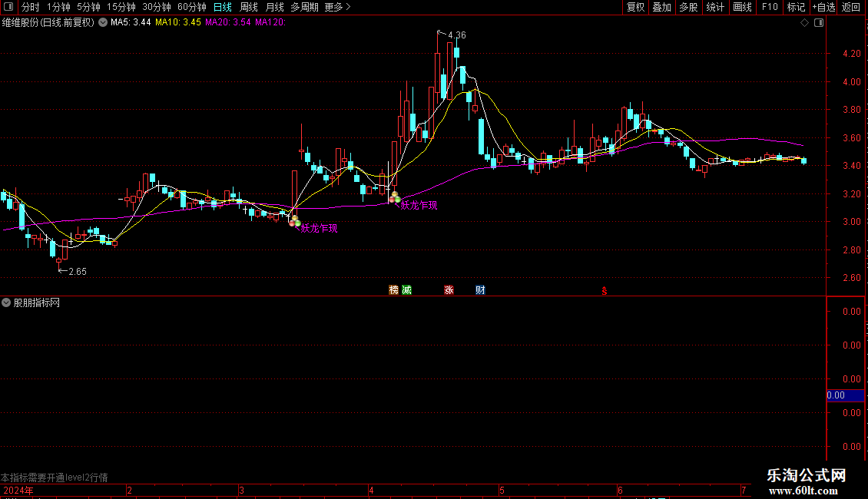Click the April 妖龙乍现 signal icon
The width and height of the screenshot is (868, 499).
click(395, 197)
